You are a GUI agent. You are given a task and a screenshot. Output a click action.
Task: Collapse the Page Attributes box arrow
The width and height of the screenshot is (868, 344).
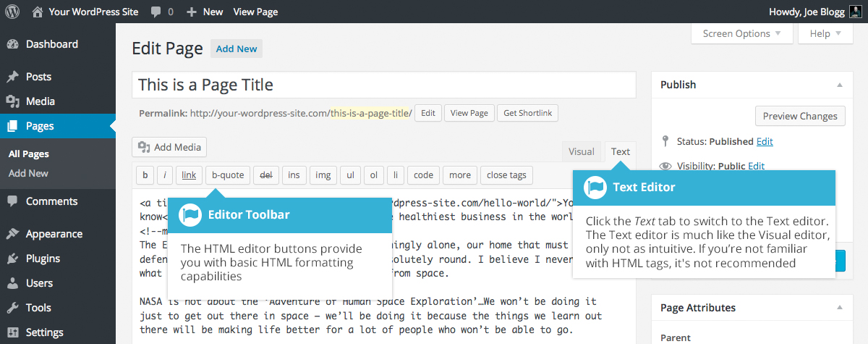click(840, 308)
